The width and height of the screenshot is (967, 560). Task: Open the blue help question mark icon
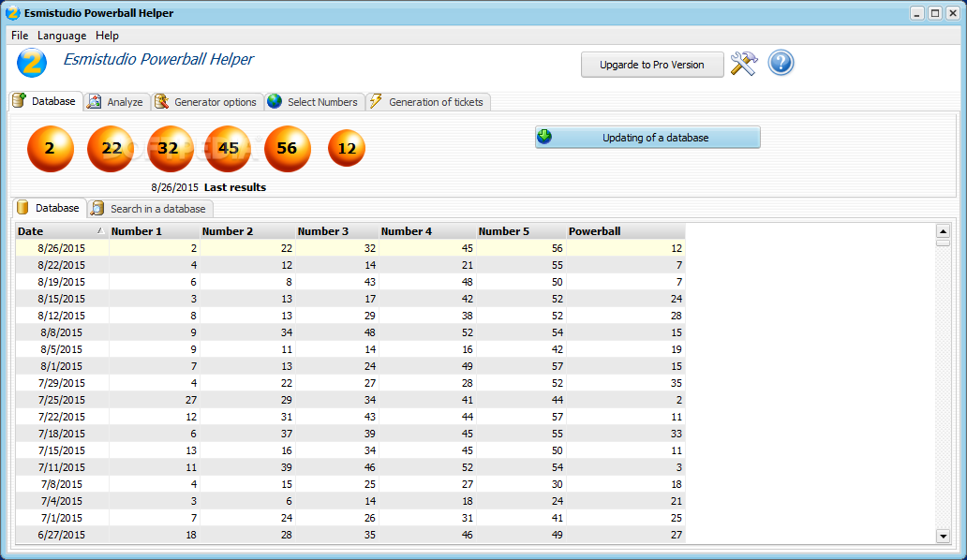(781, 63)
